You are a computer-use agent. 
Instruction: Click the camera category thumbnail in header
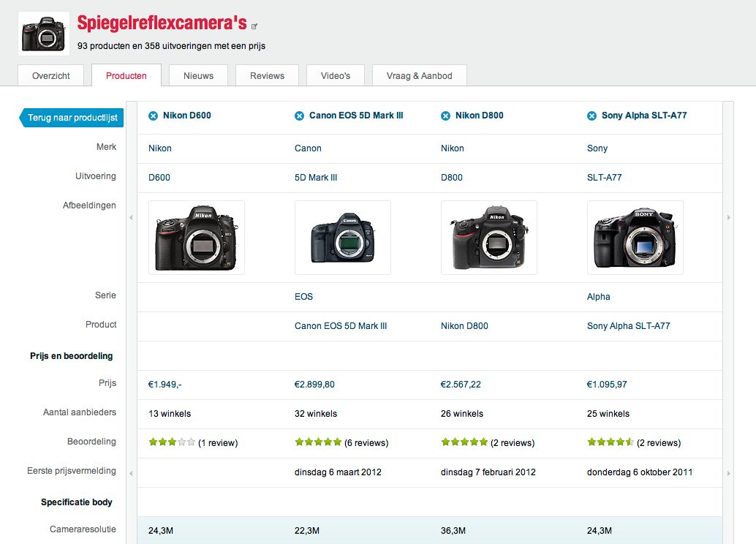pyautogui.click(x=44, y=34)
